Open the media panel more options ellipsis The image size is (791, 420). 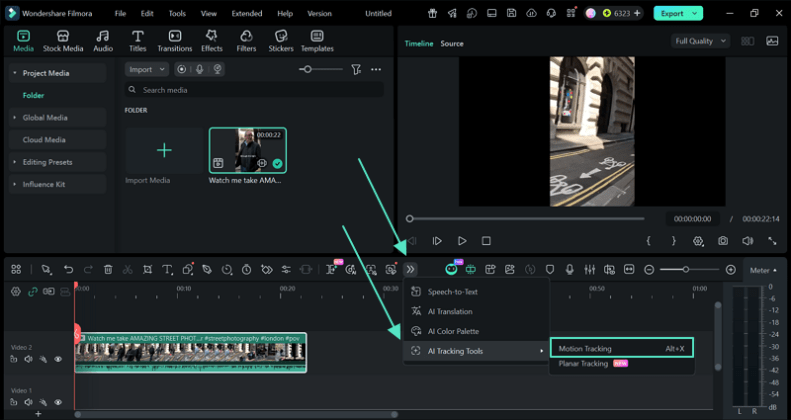point(376,70)
